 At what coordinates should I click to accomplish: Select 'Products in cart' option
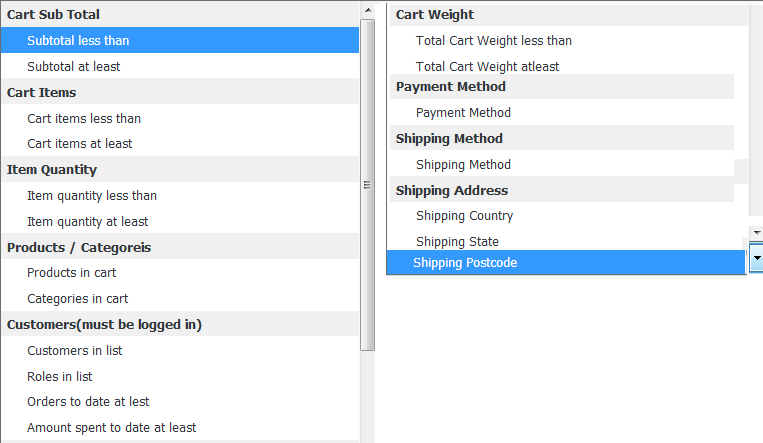coord(180,273)
